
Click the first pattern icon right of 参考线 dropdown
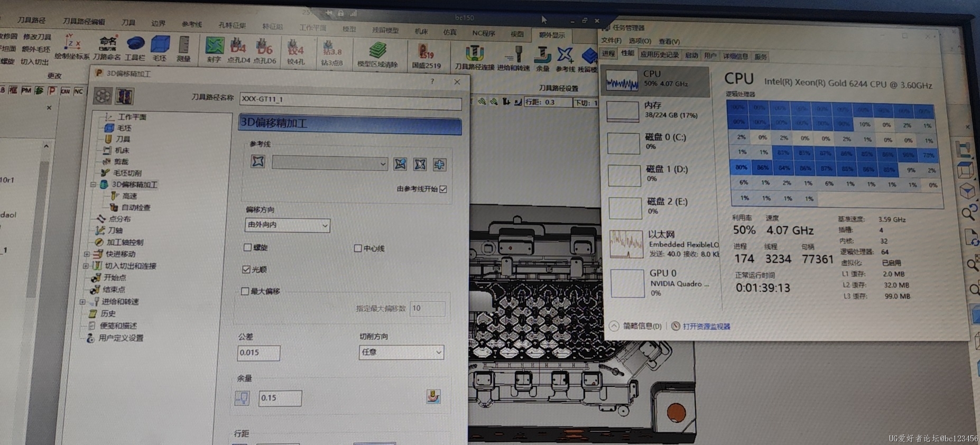point(400,164)
